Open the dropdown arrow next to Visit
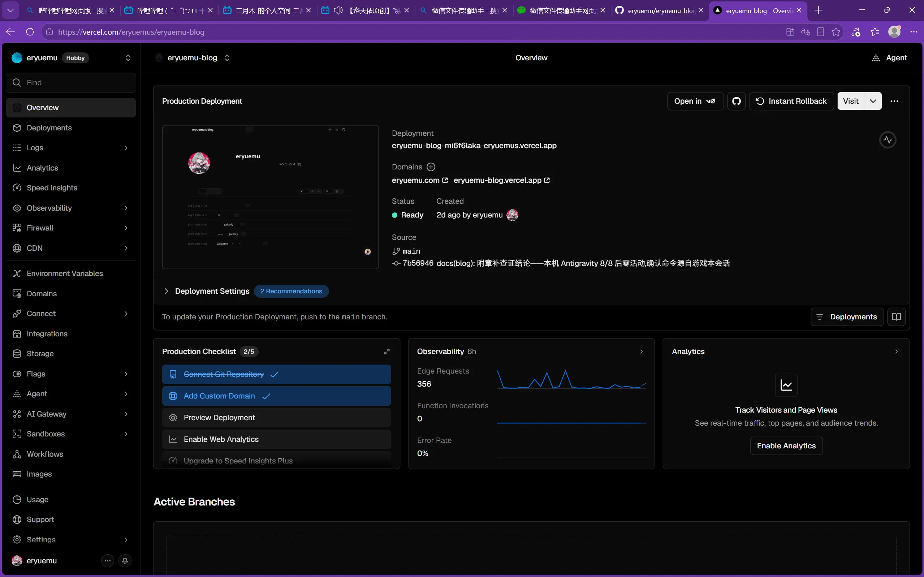This screenshot has height=577, width=924. click(x=872, y=101)
